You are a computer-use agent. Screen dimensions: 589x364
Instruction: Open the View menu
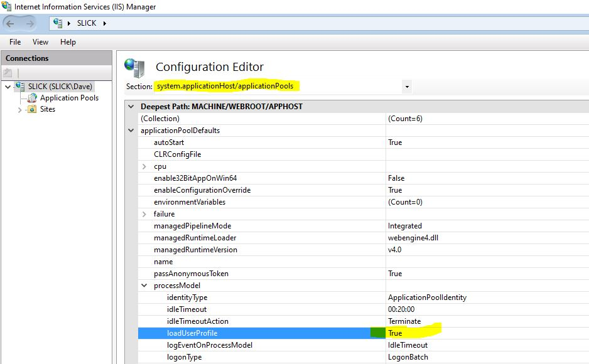40,42
